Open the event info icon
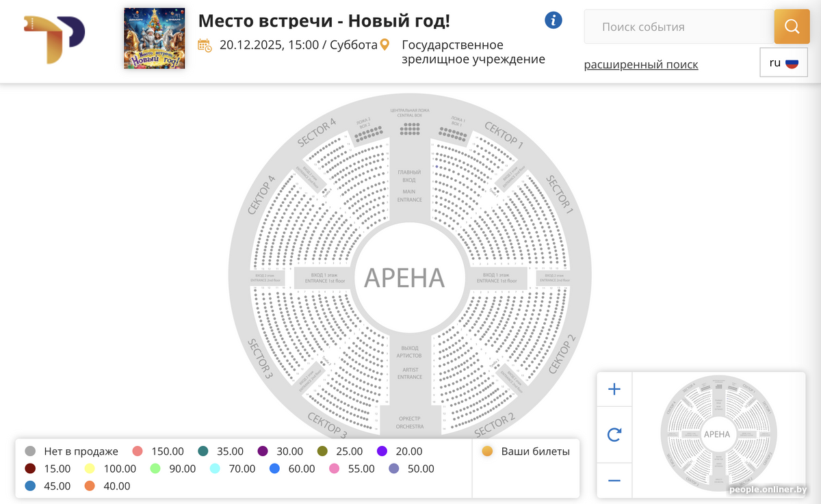This screenshot has width=821, height=504. tap(553, 21)
